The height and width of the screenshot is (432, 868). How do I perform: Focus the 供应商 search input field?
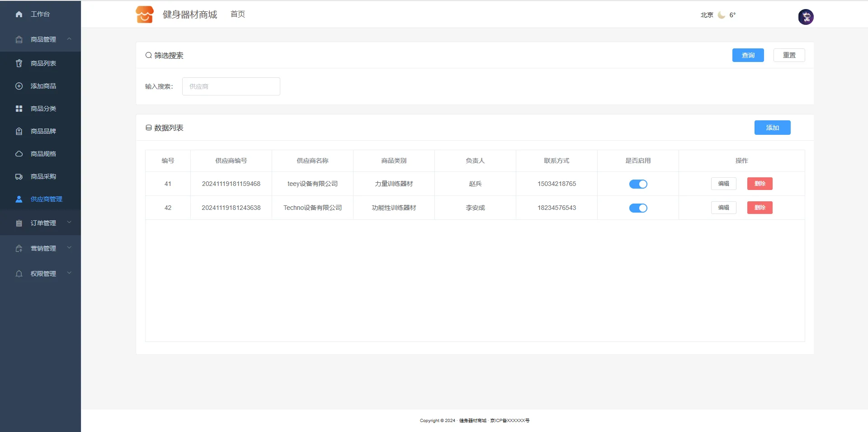pos(231,86)
